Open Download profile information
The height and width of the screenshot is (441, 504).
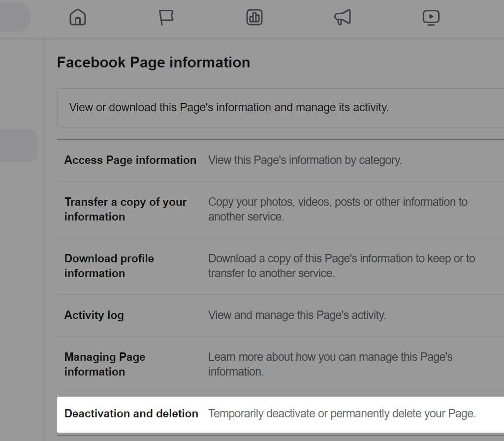(109, 266)
